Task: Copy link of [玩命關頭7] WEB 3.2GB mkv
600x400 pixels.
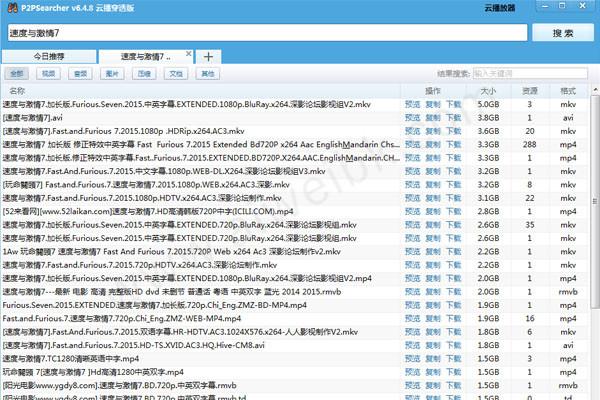Action: click(433, 184)
